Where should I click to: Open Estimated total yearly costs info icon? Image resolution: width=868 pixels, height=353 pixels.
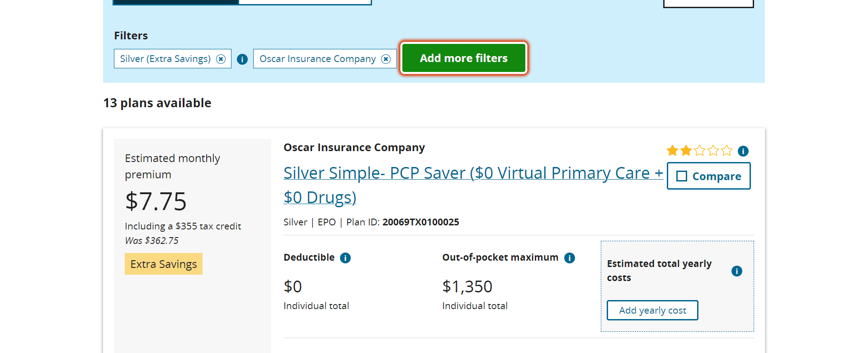coord(737,271)
